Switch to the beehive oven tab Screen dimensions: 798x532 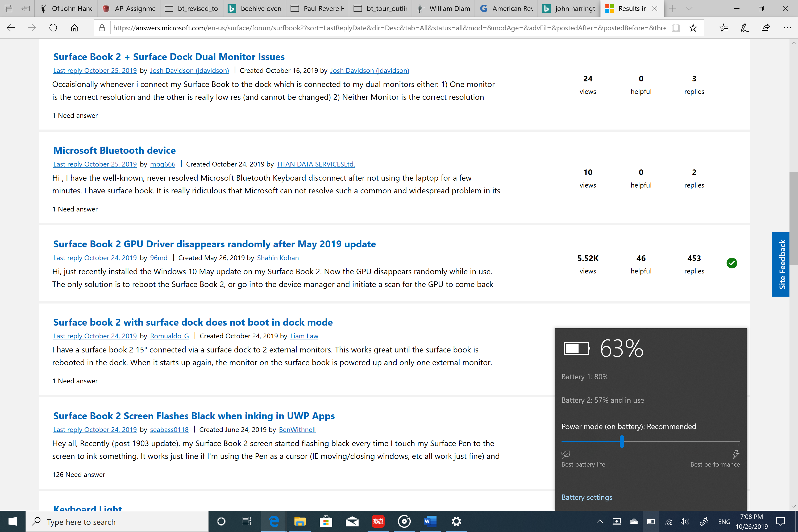[255, 9]
